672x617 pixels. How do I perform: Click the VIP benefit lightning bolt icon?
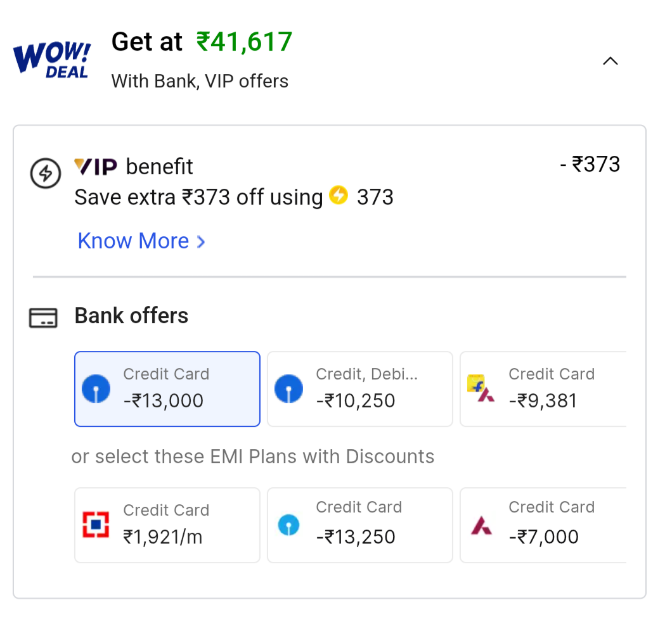click(x=46, y=174)
